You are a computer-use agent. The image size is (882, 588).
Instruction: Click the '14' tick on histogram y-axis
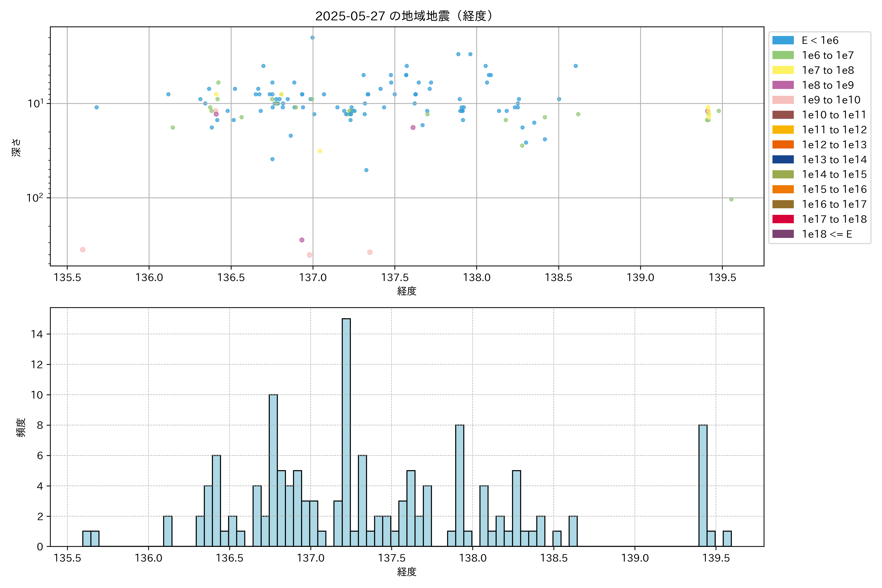point(37,334)
